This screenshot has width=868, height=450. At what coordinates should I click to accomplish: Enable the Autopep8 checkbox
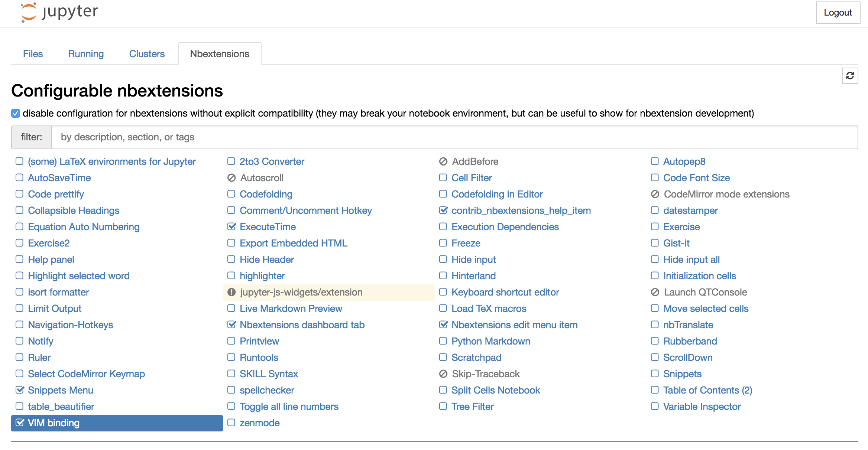coord(655,161)
